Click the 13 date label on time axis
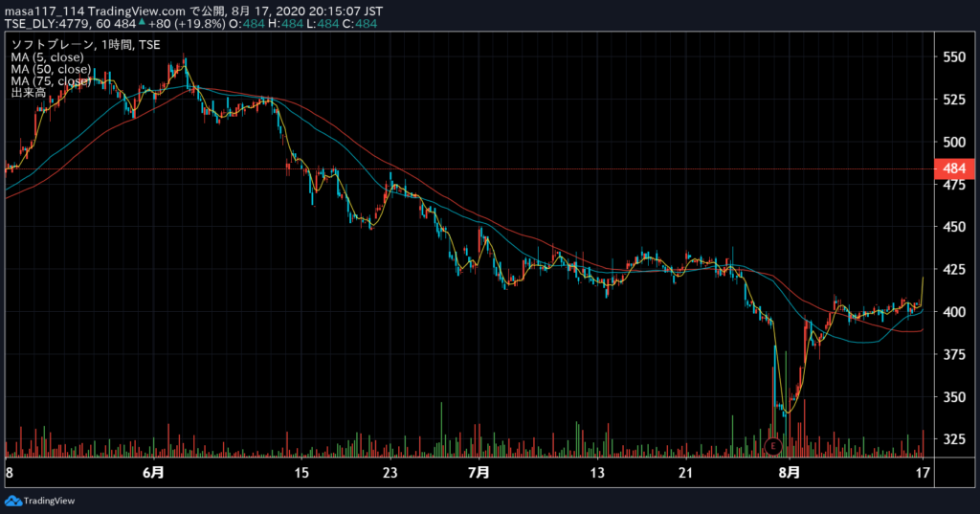Screen dimensions: 980x514 pos(597,473)
